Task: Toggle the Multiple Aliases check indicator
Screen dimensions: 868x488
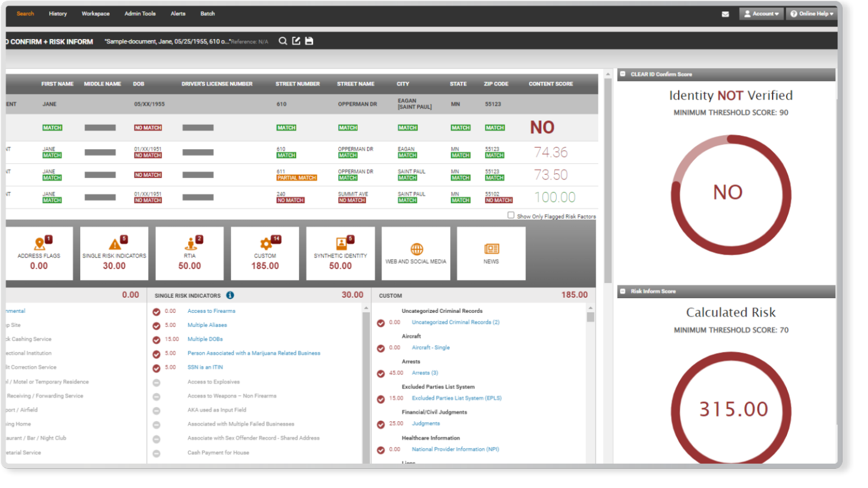Action: click(157, 326)
